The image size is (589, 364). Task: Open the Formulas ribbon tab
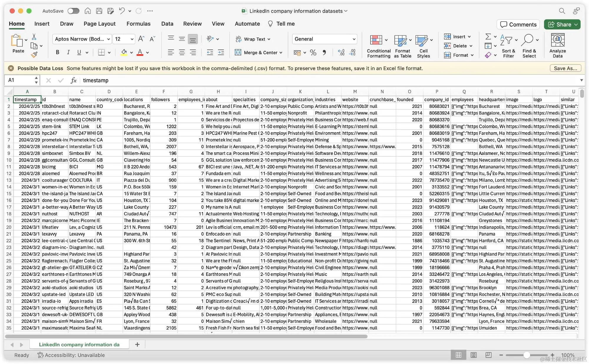138,24
